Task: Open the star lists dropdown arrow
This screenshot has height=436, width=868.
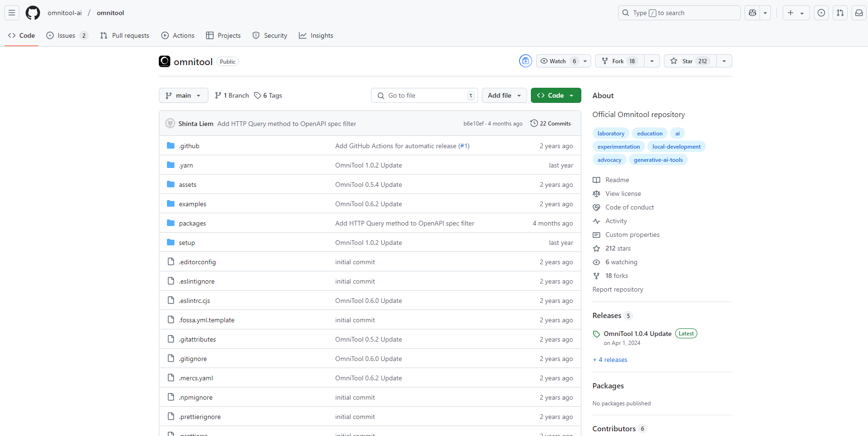Action: tap(724, 61)
